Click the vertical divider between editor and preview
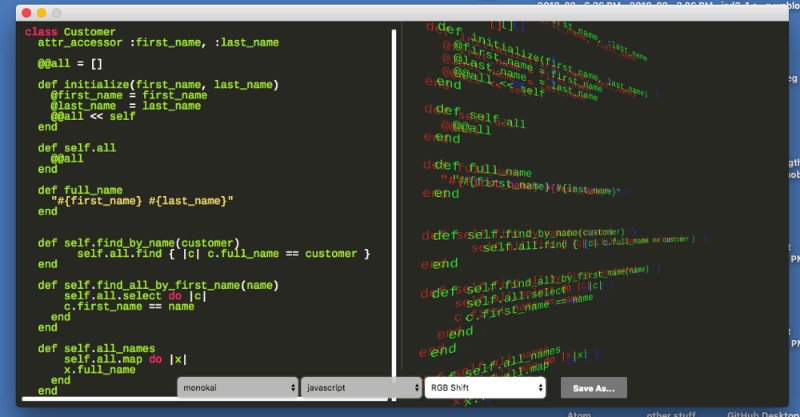Image resolution: width=800 pixels, height=417 pixels. pos(394,200)
